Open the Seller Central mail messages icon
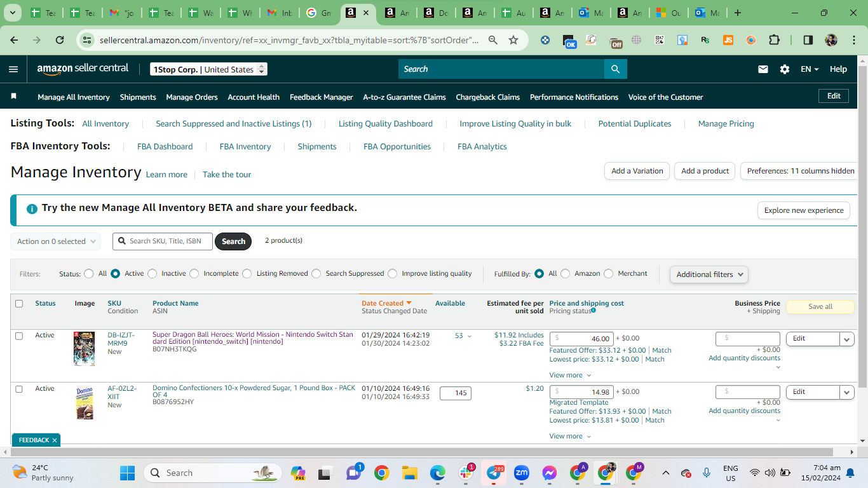Image resolution: width=868 pixels, height=488 pixels. pos(763,69)
